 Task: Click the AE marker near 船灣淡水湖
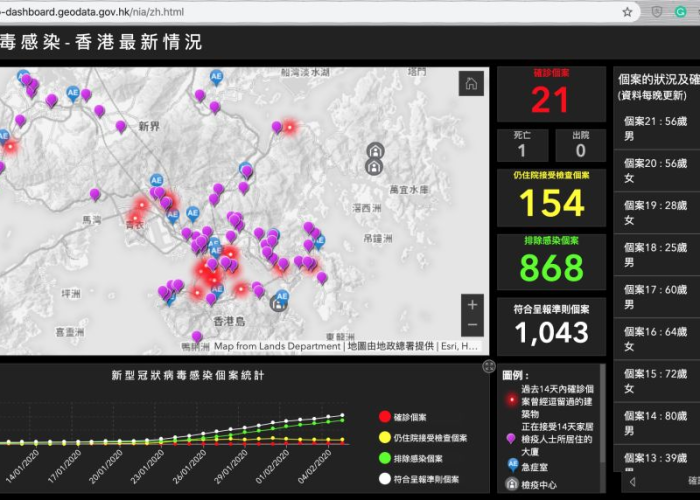point(217,77)
